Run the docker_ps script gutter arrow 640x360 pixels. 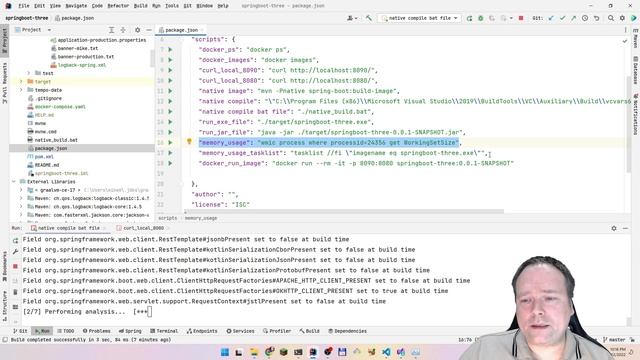[170, 49]
